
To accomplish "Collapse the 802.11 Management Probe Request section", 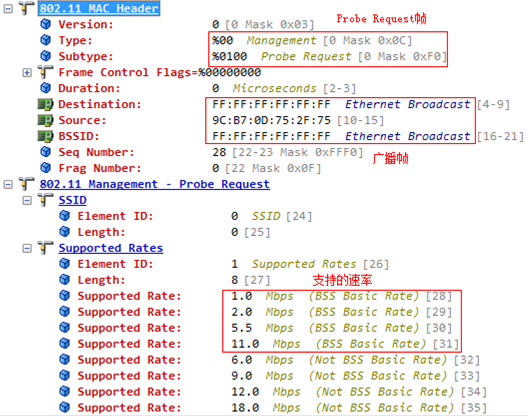I will (x=8, y=184).
